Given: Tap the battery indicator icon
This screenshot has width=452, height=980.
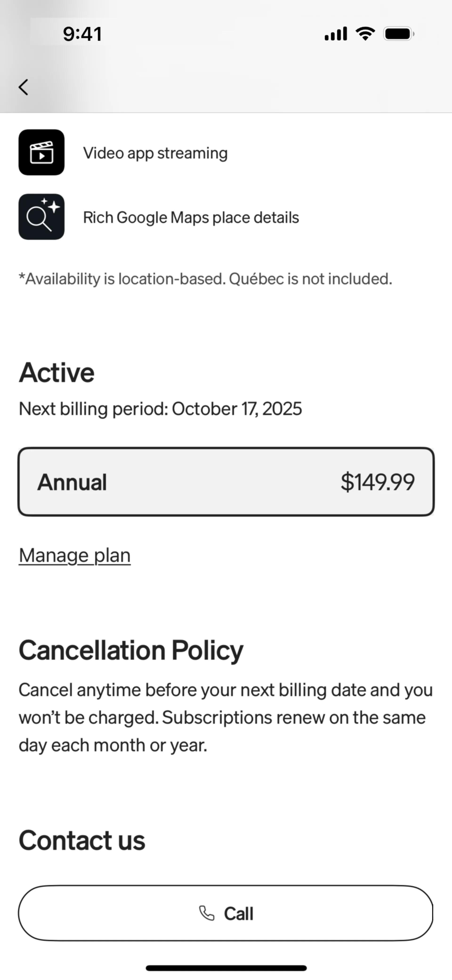Looking at the screenshot, I should pyautogui.click(x=399, y=34).
